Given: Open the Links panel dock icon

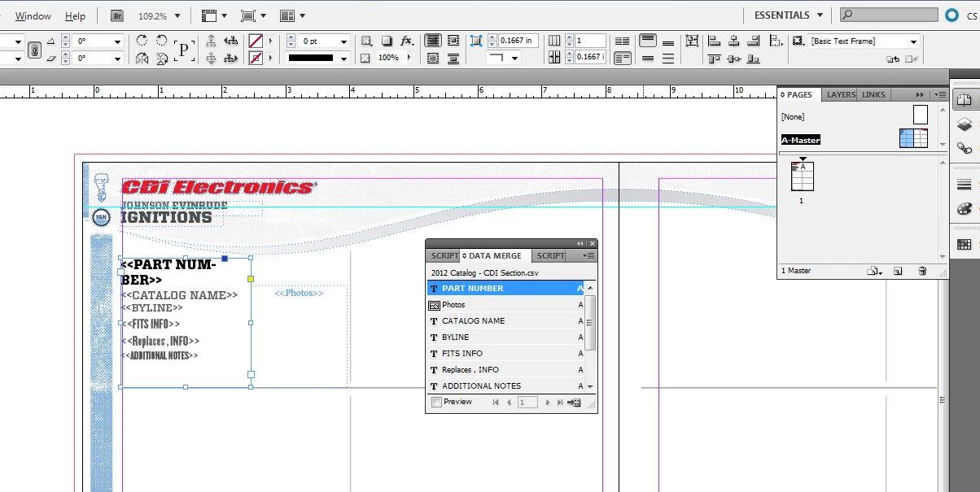Looking at the screenshot, I should 964,148.
